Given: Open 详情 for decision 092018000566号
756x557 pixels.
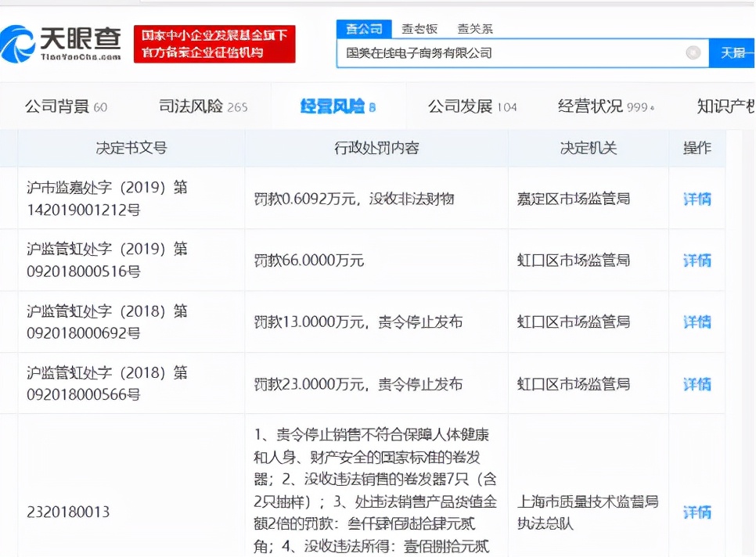Looking at the screenshot, I should pyautogui.click(x=696, y=383).
